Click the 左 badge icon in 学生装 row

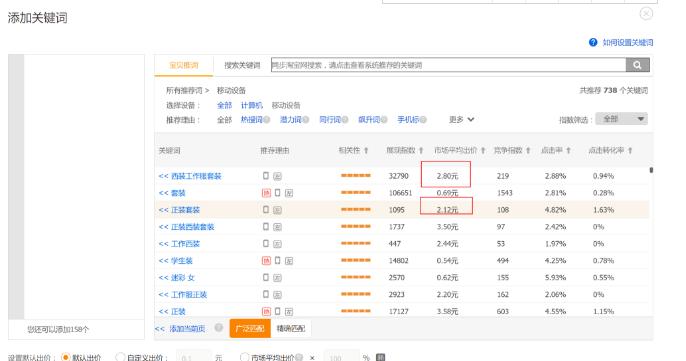point(289,261)
